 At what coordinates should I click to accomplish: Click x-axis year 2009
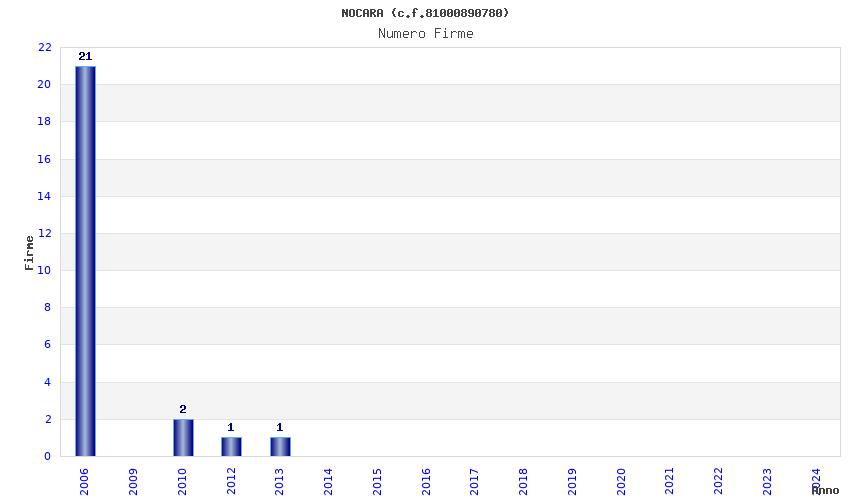pyautogui.click(x=133, y=482)
